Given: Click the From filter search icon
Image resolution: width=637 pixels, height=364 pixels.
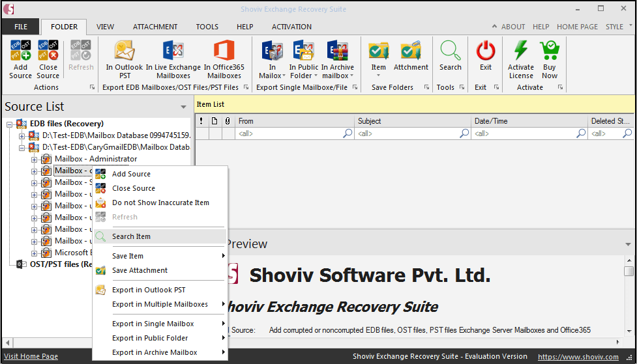Looking at the screenshot, I should coord(348,133).
